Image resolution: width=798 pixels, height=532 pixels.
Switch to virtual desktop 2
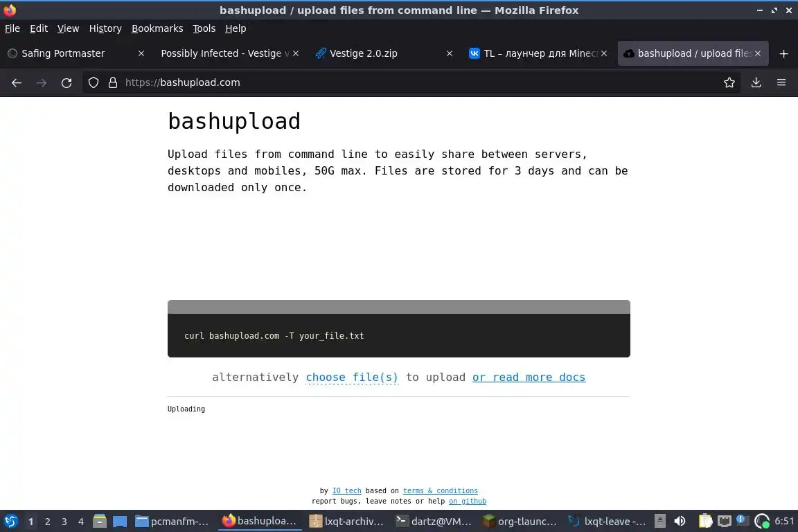pyautogui.click(x=47, y=522)
